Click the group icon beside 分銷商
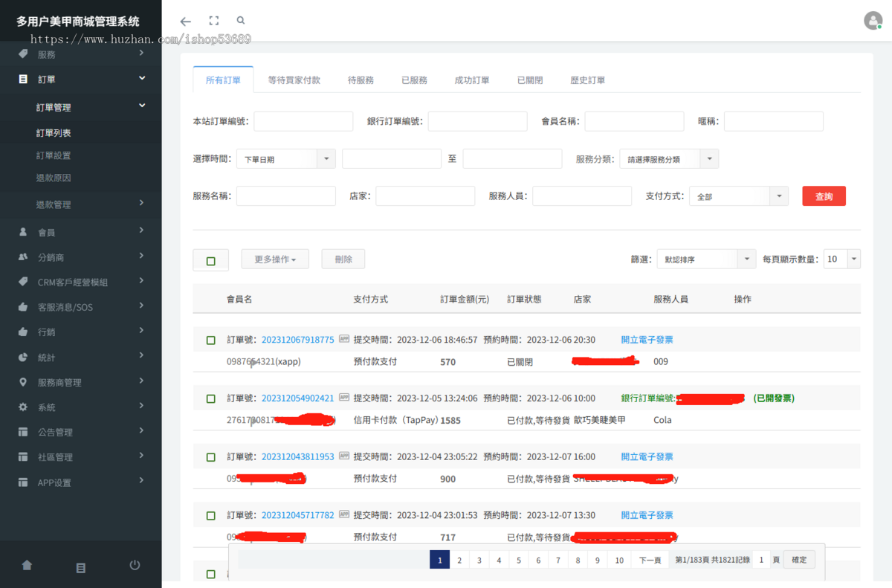The image size is (892, 588). click(23, 257)
